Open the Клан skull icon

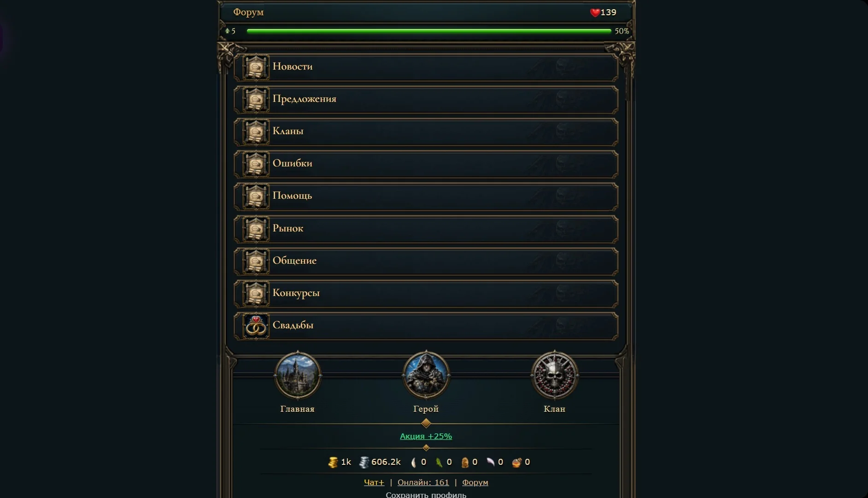point(554,375)
